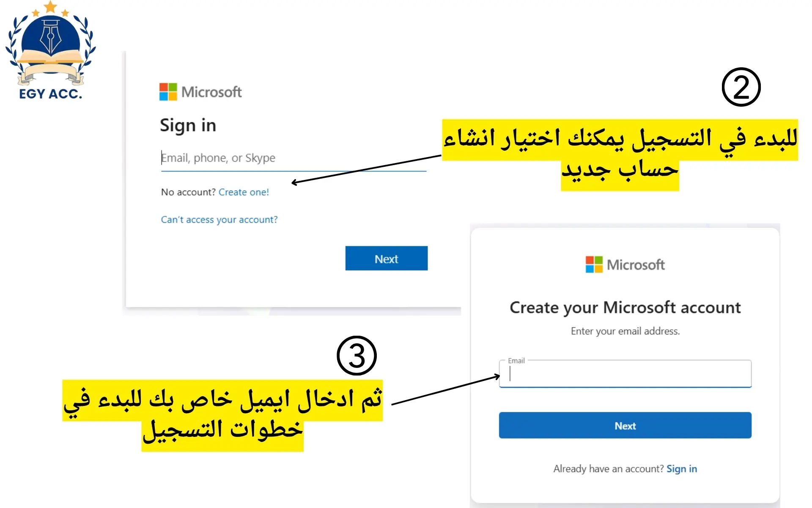This screenshot has width=812, height=508.
Task: Click the Microsoft logo above Sign in
Action: (200, 92)
